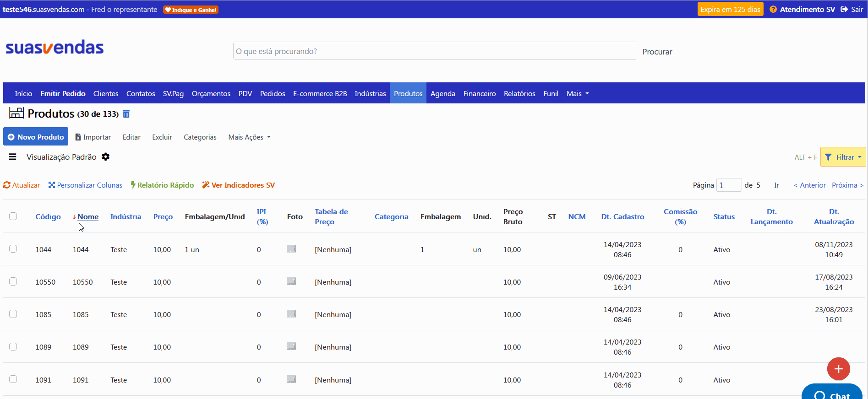Open E-commerce B2B menu item

(x=320, y=93)
